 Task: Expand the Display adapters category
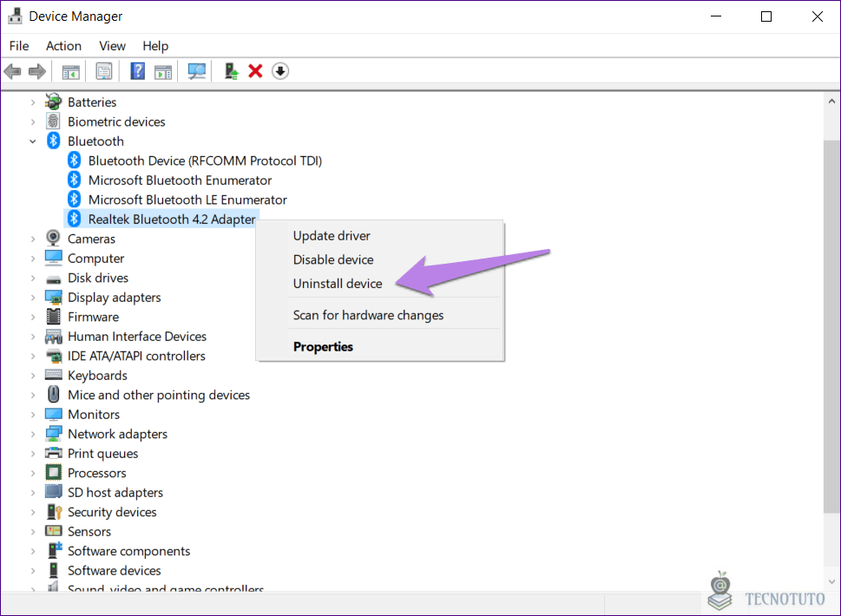[33, 298]
